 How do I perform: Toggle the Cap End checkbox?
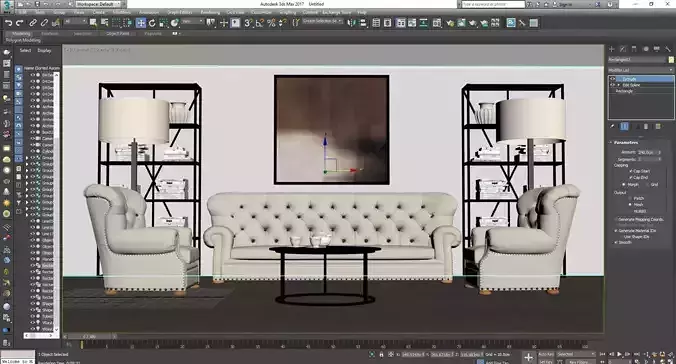(631, 177)
